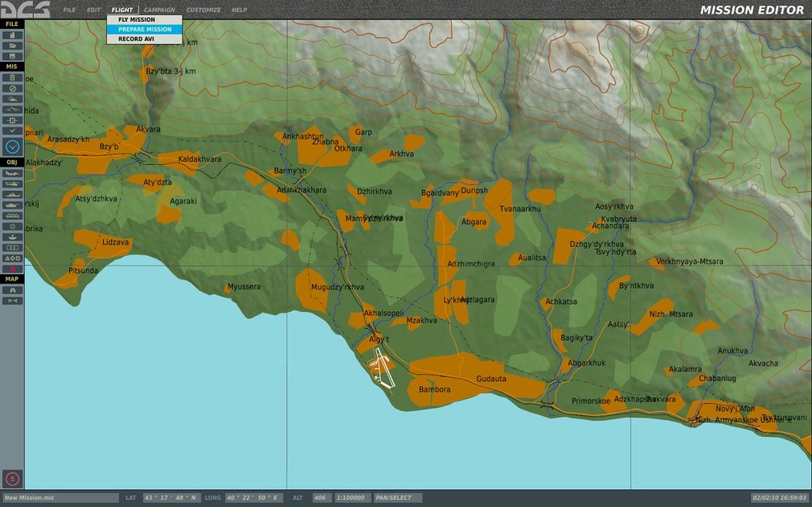Click the Tvanaarkhu town label
Viewport: 812px width, 507px height.
pyautogui.click(x=520, y=209)
